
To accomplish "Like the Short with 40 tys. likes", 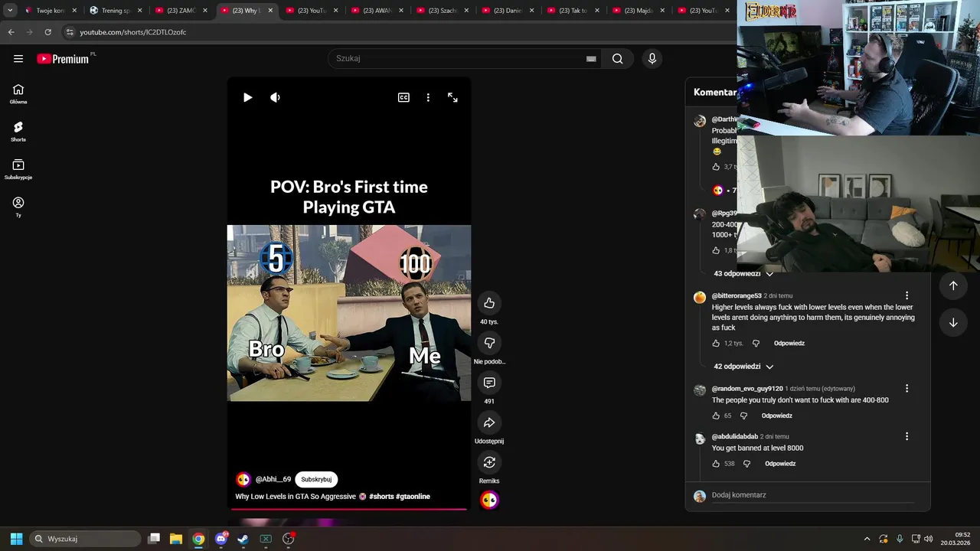I will click(489, 303).
